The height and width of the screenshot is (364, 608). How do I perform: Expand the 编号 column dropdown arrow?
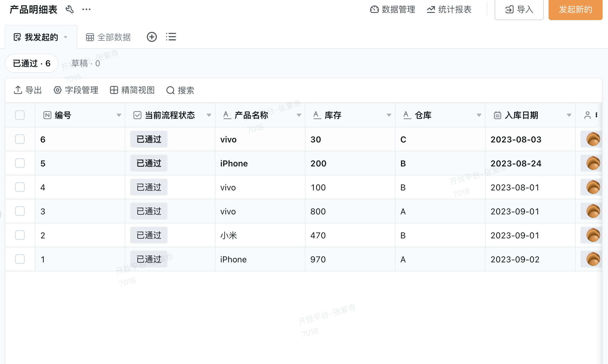coord(119,115)
